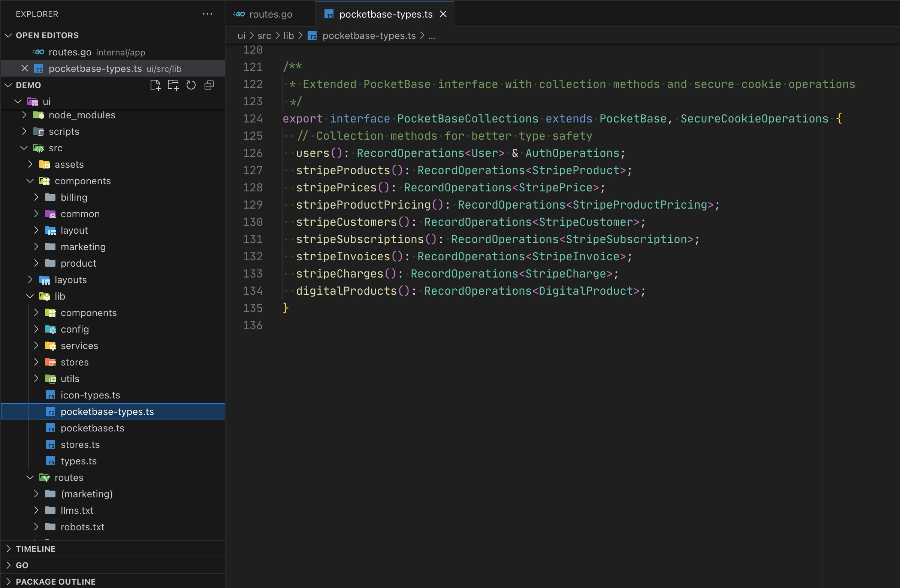
Task: Click the types.ts file icon
Action: [50, 461]
